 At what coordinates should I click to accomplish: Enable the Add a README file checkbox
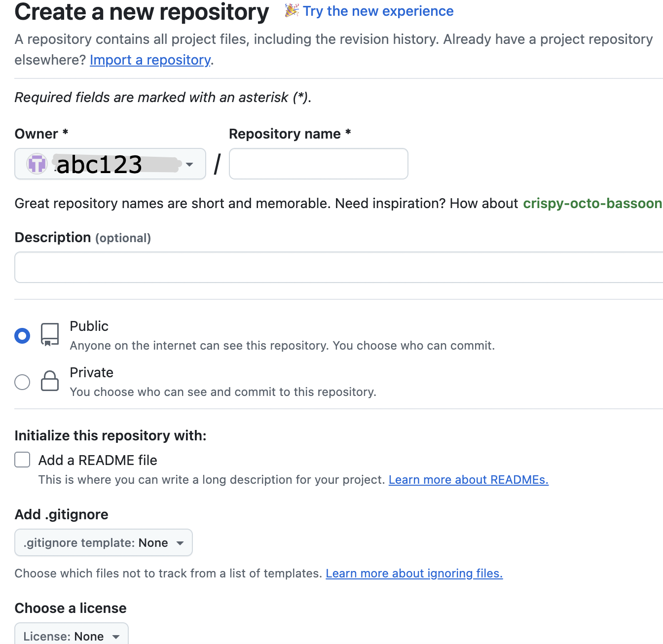[x=22, y=460]
